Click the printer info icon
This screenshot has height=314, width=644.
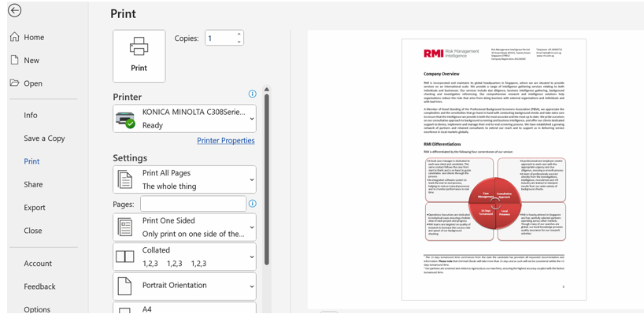click(x=252, y=94)
